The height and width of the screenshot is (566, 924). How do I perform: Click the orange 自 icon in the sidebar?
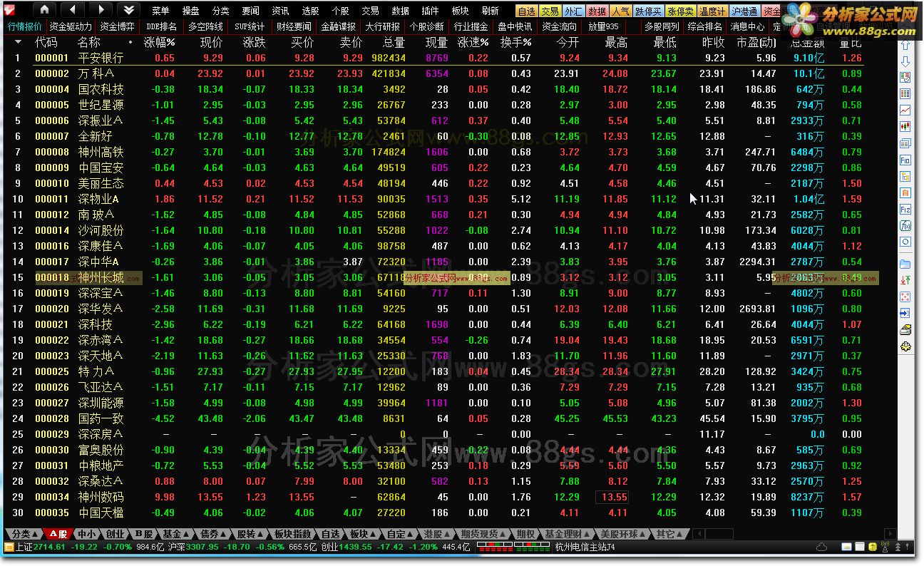(905, 192)
